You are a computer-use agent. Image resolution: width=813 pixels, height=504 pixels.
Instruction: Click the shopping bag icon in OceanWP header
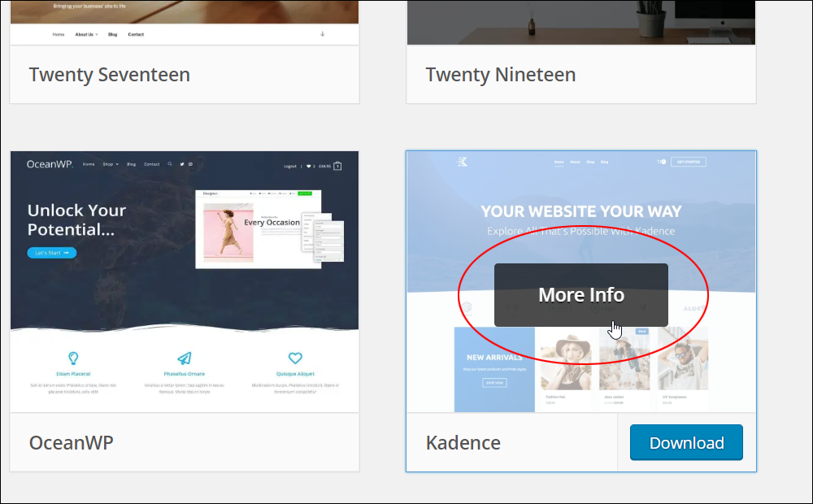[337, 166]
